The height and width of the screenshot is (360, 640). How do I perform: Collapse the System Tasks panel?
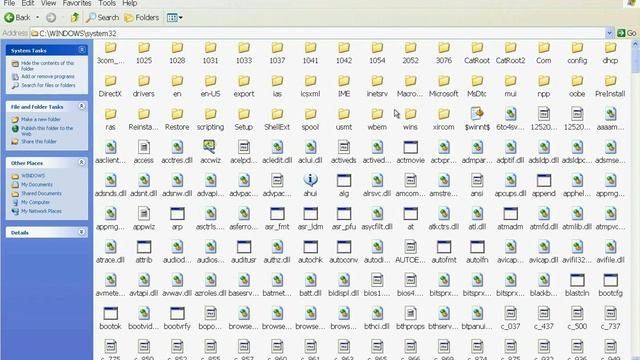(82, 50)
